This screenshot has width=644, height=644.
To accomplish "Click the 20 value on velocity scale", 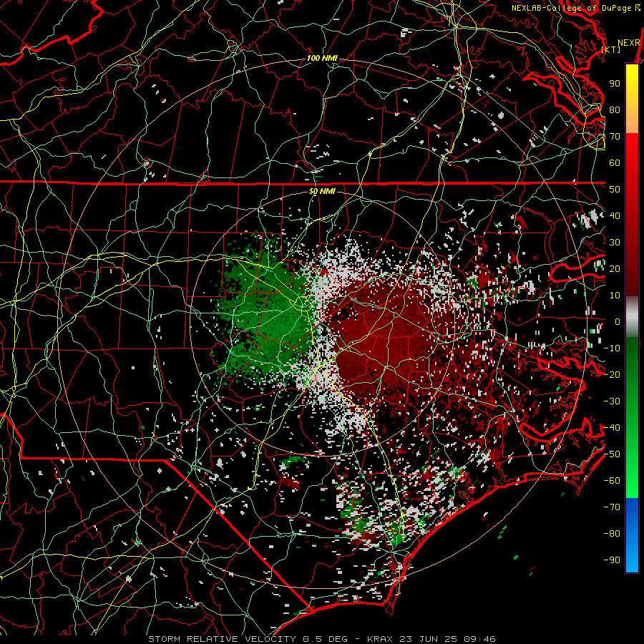I will pyautogui.click(x=615, y=268).
